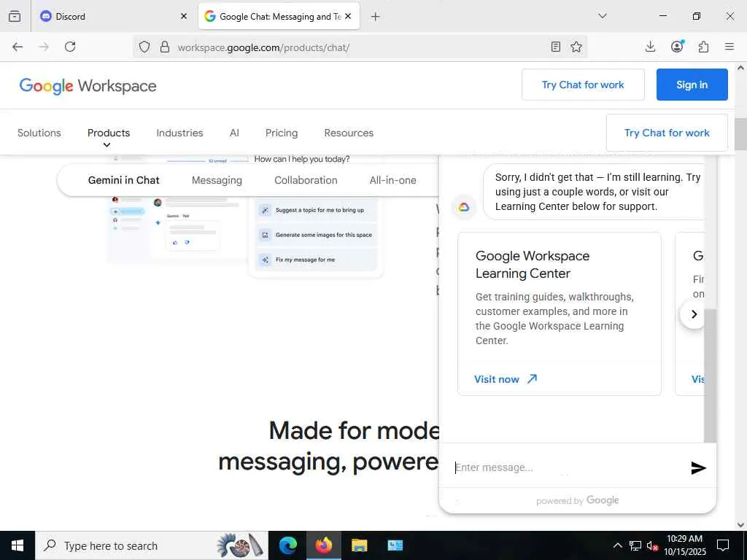Open the Industries menu
Screen dimensions: 747x560
(179, 133)
